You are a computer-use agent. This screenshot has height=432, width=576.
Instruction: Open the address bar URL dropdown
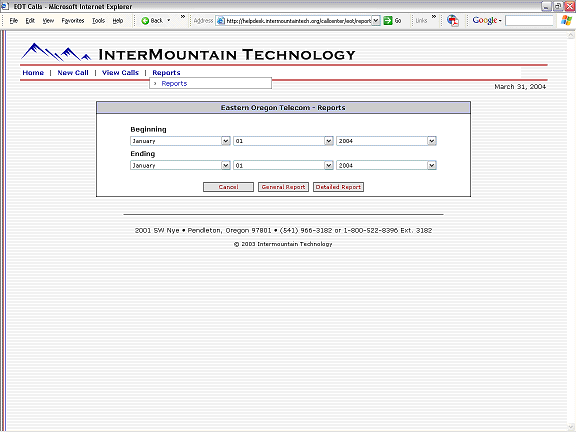point(375,21)
